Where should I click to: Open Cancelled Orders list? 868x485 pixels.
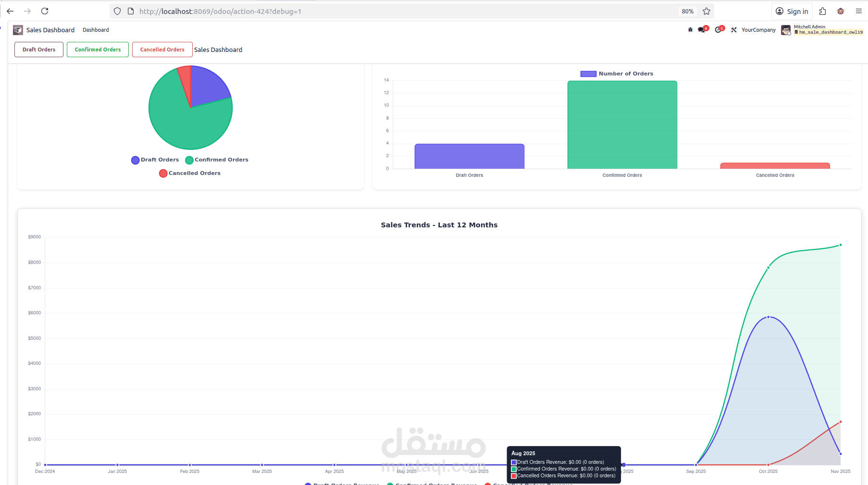click(162, 50)
